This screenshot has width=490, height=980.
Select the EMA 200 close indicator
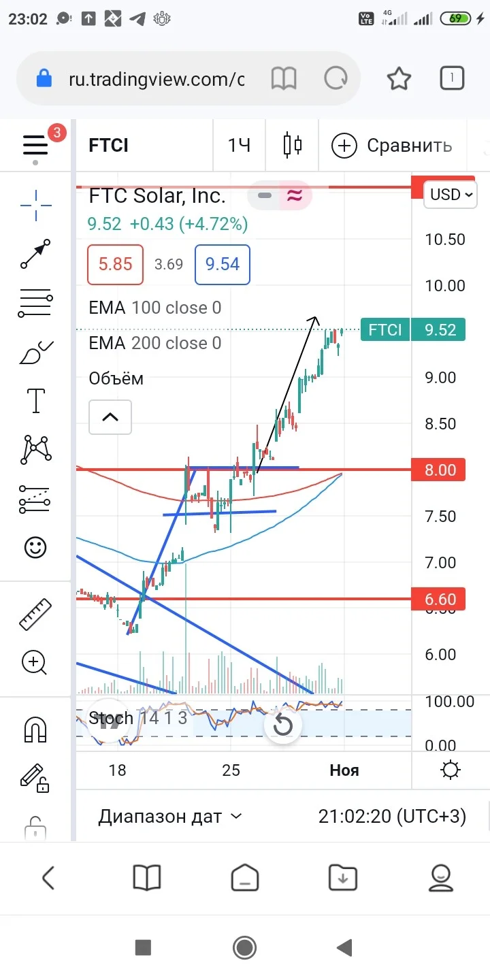155,343
